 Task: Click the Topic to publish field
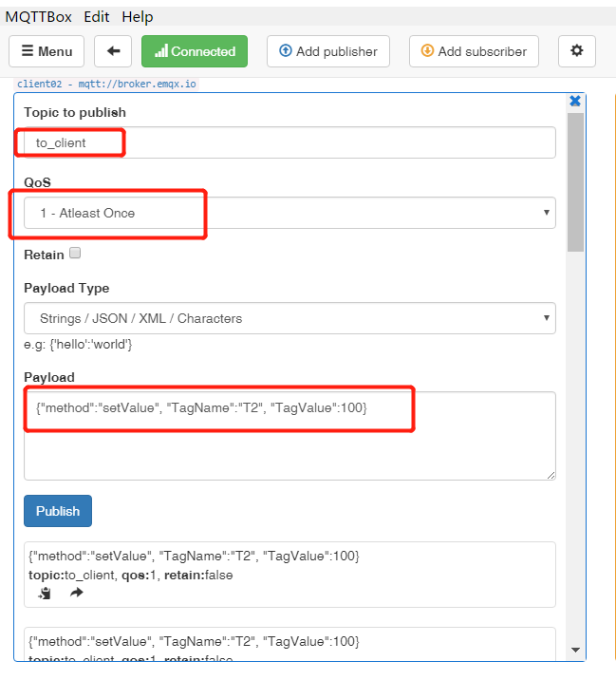[289, 142]
